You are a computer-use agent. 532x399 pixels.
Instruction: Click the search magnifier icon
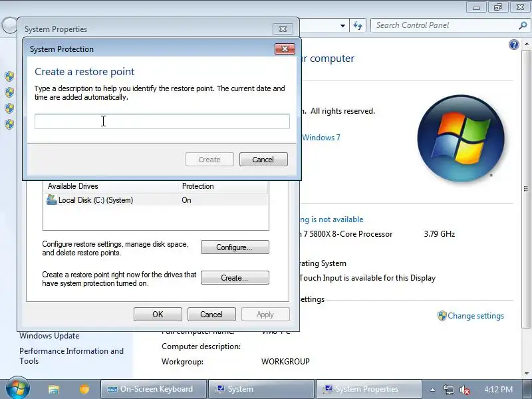523,25
